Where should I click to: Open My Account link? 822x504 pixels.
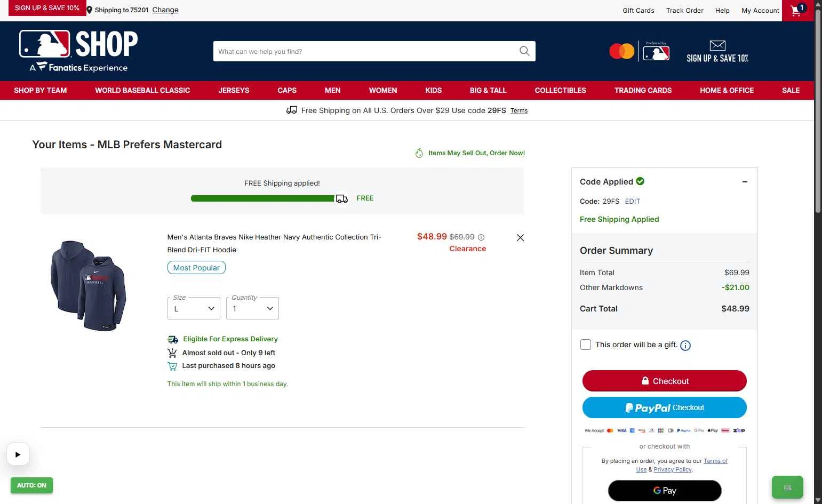[761, 11]
